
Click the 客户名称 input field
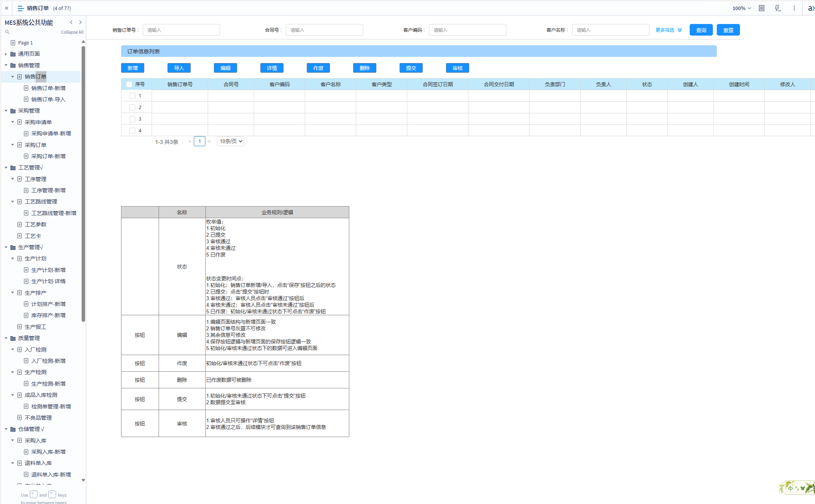611,30
